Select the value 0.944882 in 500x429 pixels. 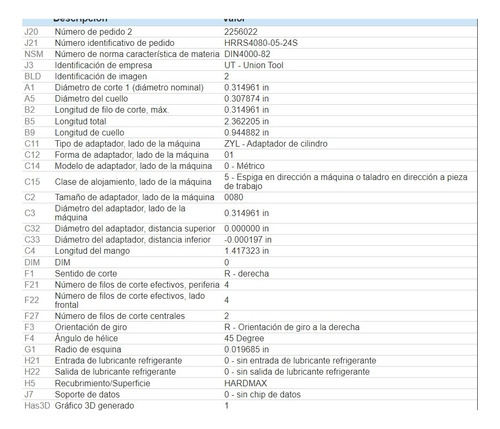246,133
